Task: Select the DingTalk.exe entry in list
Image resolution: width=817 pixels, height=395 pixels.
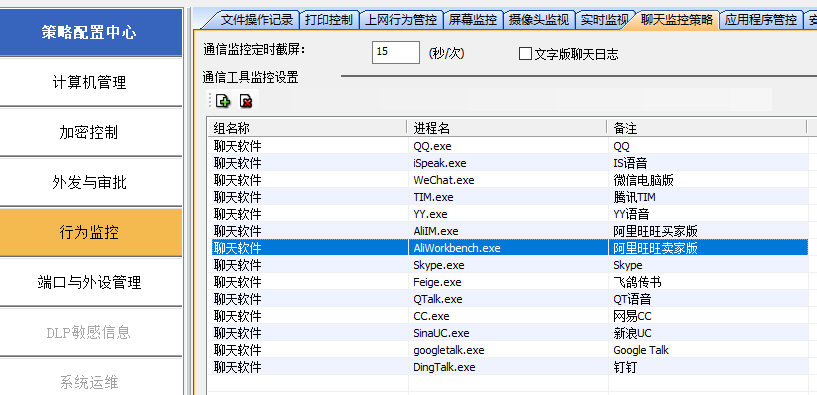Action: [510, 367]
